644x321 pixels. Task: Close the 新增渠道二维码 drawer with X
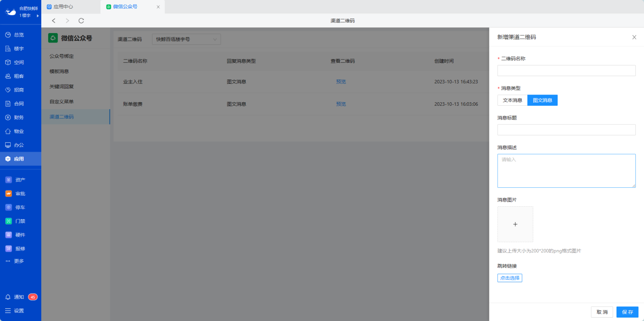click(x=634, y=37)
